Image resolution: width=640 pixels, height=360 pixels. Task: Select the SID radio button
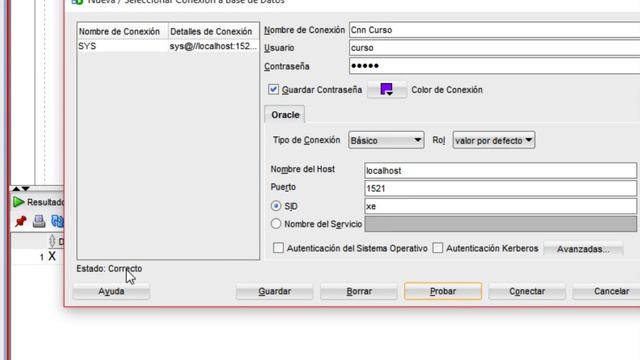[276, 206]
